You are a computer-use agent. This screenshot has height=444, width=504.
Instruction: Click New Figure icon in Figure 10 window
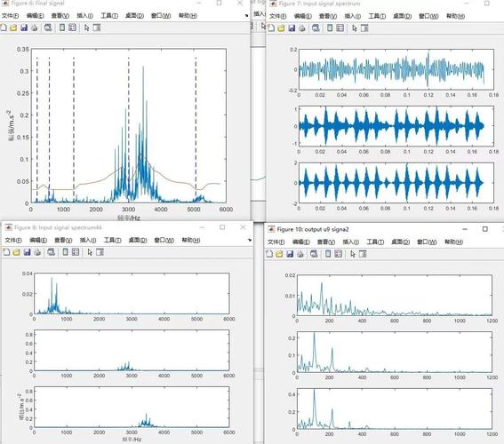coord(269,254)
